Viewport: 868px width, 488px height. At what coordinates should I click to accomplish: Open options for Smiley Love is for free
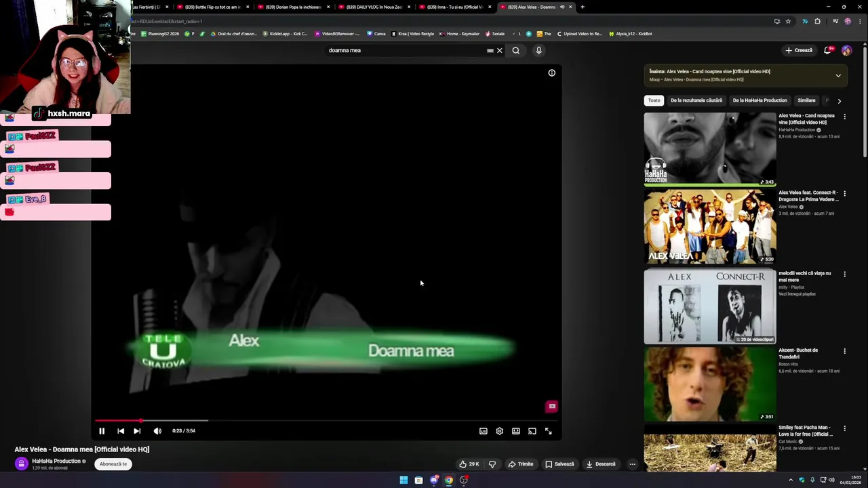pos(844,428)
